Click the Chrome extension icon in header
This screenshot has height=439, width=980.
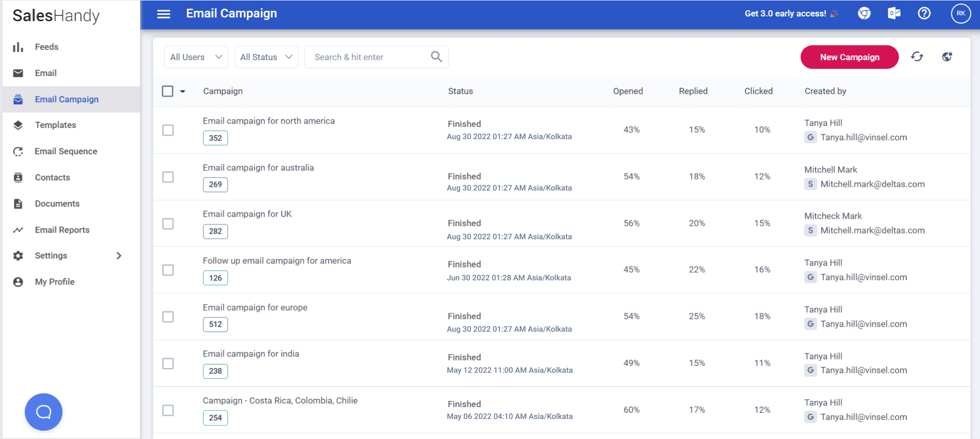pos(864,13)
